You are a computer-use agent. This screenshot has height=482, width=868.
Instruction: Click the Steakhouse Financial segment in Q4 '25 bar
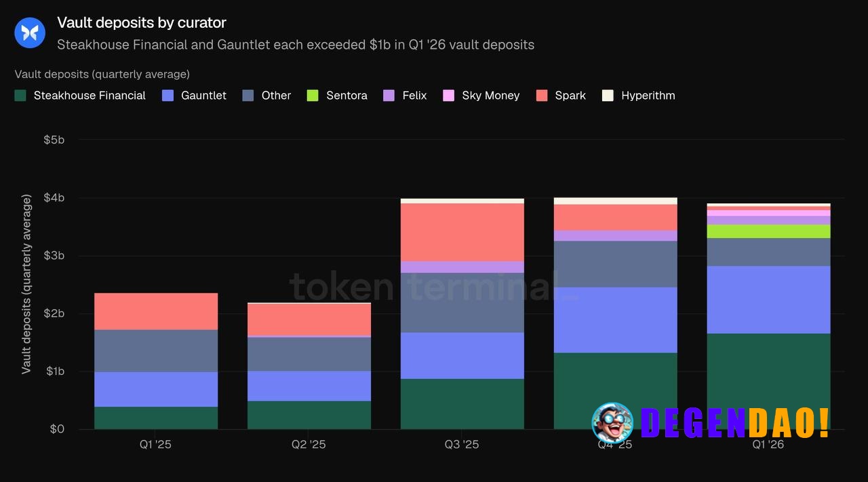(616, 391)
